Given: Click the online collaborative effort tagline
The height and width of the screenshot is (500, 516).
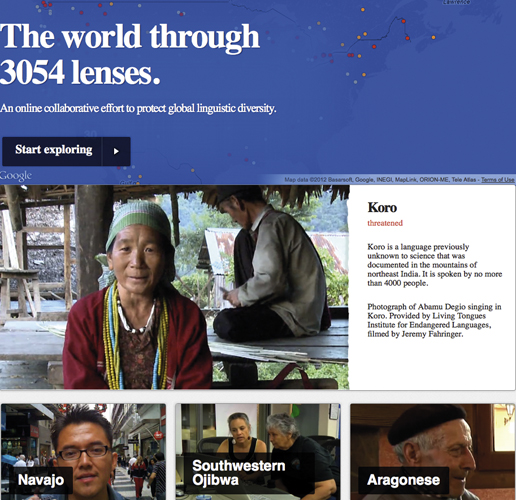Looking at the screenshot, I should [138, 108].
